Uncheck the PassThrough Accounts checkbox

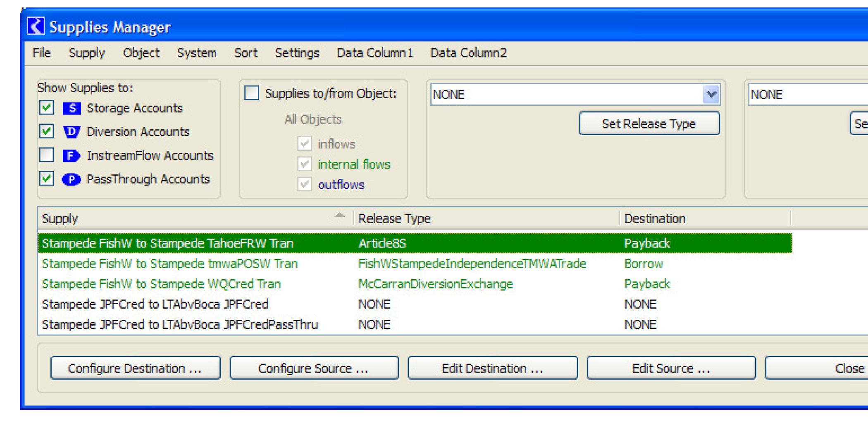pyautogui.click(x=47, y=179)
